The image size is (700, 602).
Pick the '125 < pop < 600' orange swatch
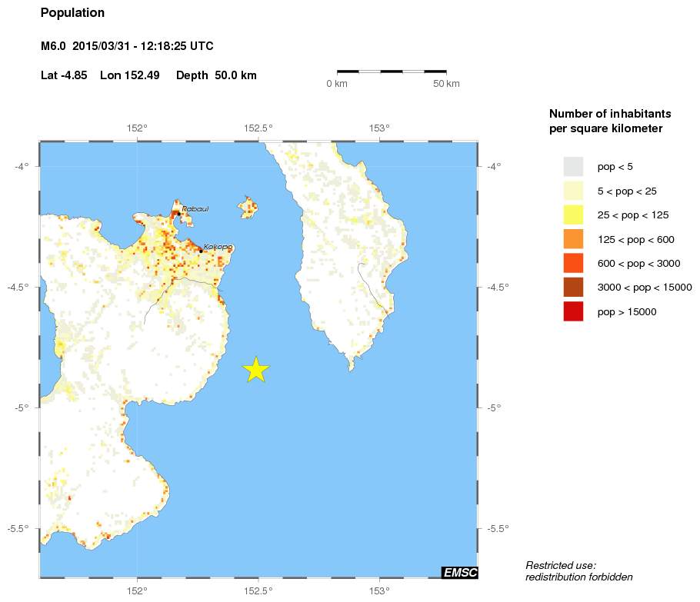pos(573,239)
